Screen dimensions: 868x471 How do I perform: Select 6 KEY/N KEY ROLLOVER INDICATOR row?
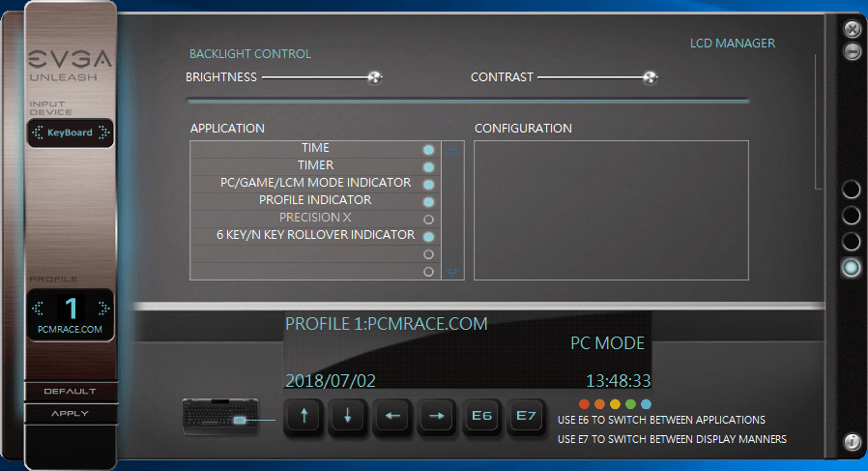point(315,236)
